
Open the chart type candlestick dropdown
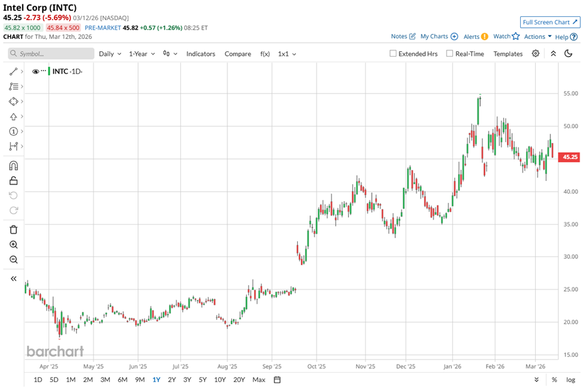click(170, 53)
